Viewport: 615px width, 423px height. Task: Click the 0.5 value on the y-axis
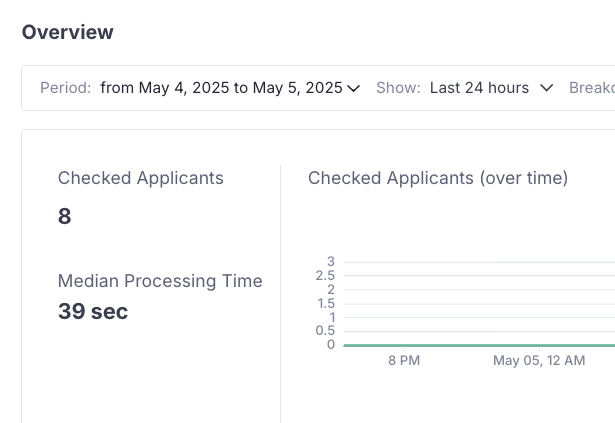tap(325, 331)
